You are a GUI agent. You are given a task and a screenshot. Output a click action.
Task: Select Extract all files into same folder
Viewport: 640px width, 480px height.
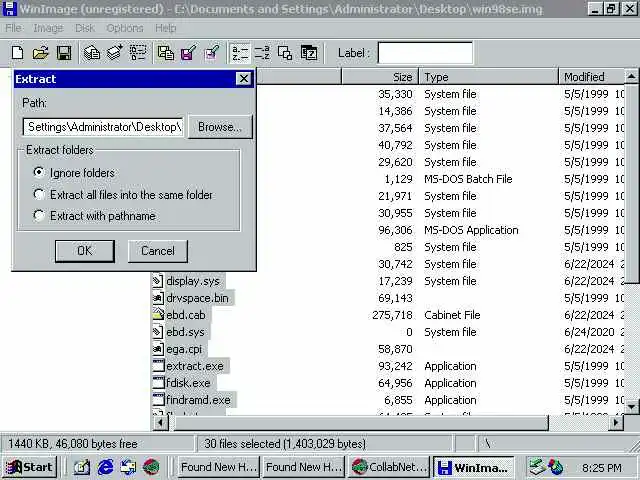click(39, 194)
